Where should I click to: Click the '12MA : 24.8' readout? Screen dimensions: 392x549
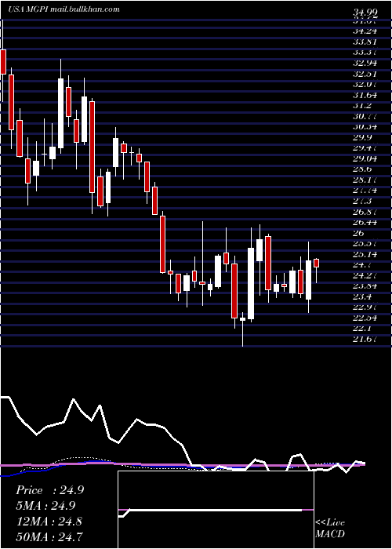[x=49, y=522]
